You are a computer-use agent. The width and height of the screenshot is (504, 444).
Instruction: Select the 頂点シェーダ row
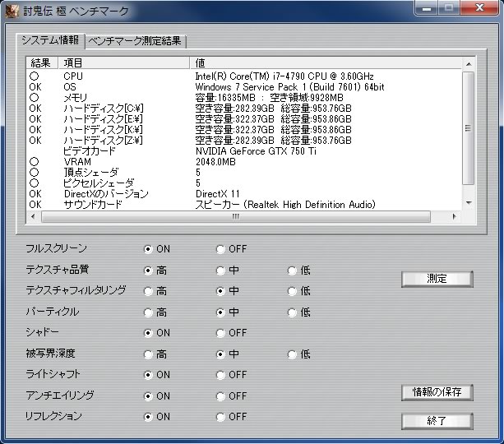pyautogui.click(x=244, y=173)
